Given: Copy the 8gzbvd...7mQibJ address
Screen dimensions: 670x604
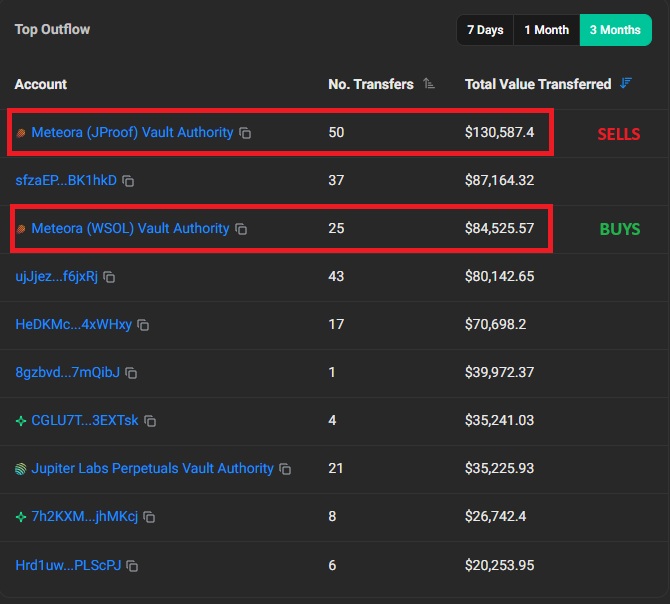Looking at the screenshot, I should pyautogui.click(x=131, y=373).
